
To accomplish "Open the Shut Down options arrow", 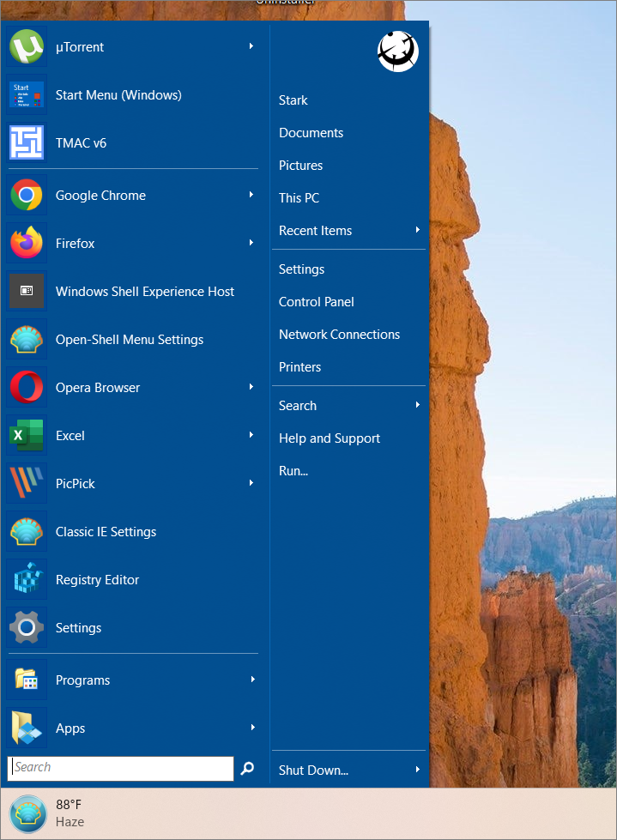I will click(x=418, y=770).
